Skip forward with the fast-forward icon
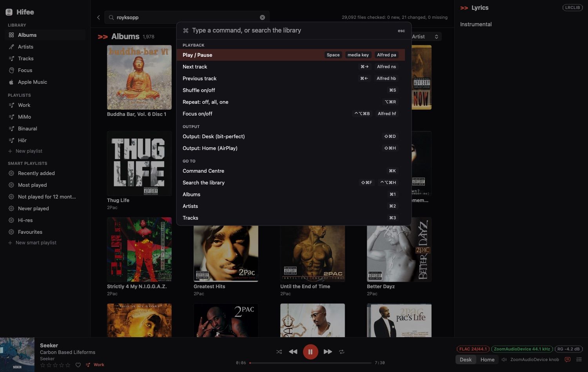Screen dimensions: 588x372 tap(328, 352)
